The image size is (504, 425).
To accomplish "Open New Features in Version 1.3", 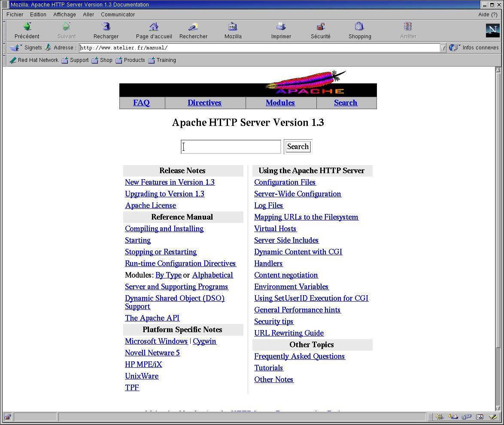I will click(170, 182).
